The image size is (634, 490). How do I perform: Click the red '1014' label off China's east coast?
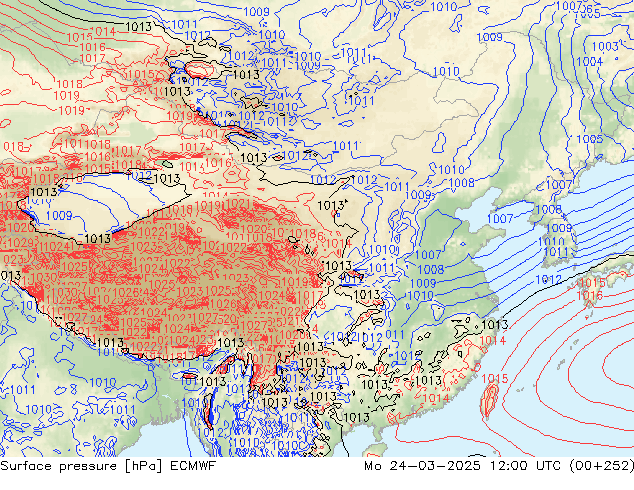(x=493, y=341)
